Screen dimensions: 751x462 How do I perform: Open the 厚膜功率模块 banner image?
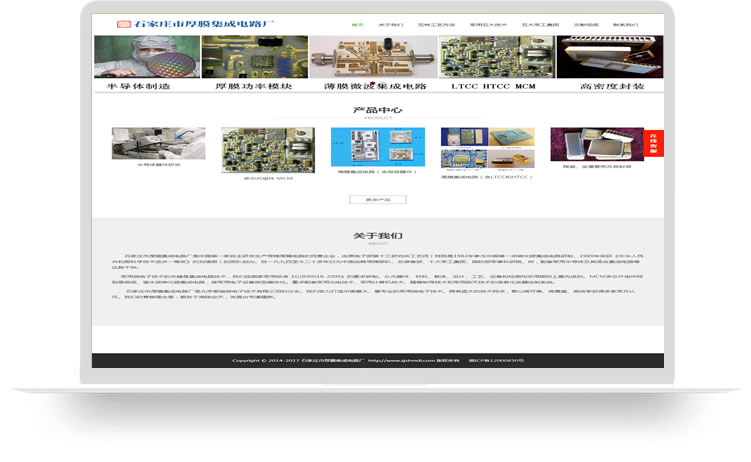(x=254, y=58)
